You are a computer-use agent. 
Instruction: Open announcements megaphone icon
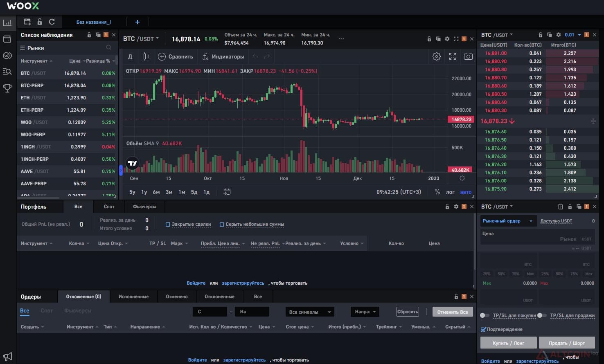coord(7,356)
